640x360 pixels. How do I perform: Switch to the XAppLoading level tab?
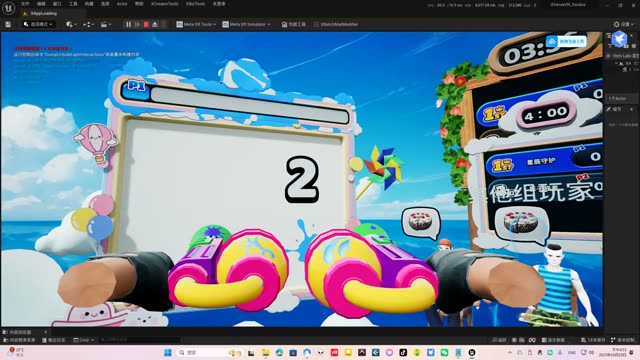pyautogui.click(x=44, y=13)
